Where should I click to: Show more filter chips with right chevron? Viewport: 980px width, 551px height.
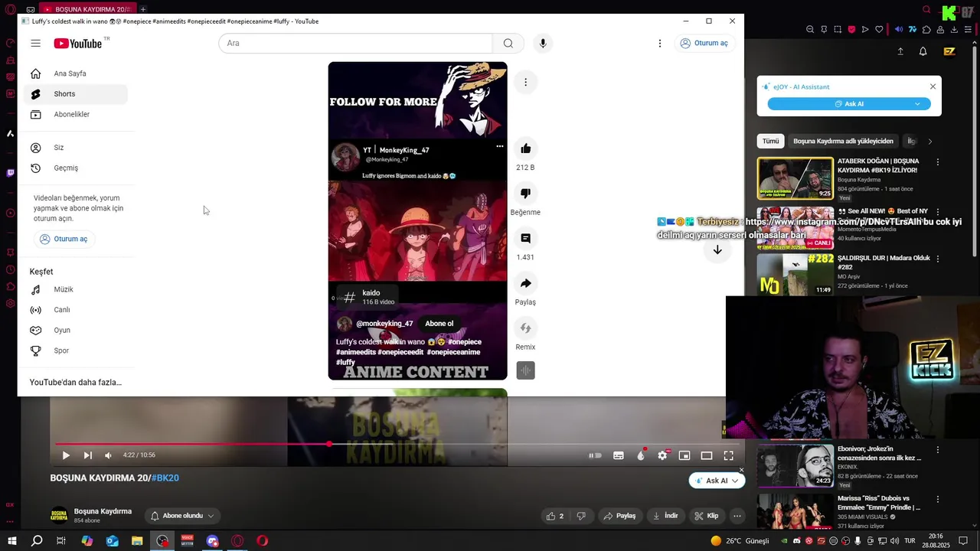[x=929, y=141]
